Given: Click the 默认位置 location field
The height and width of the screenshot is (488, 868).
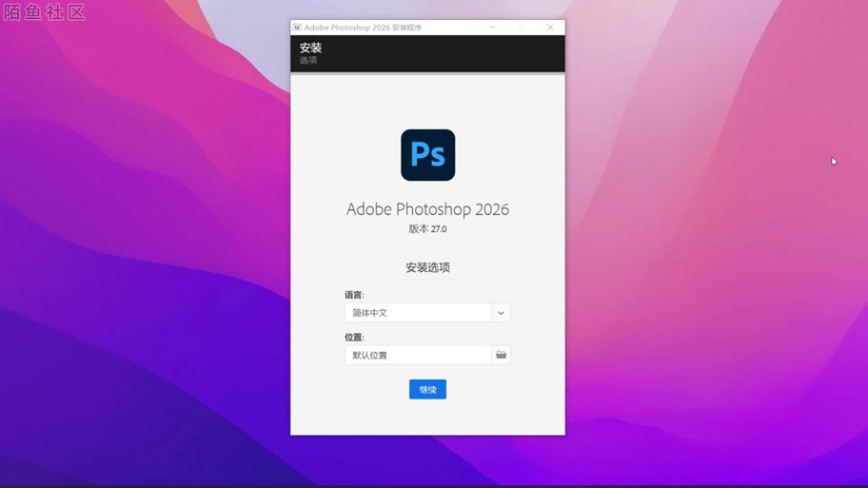Looking at the screenshot, I should pos(418,355).
